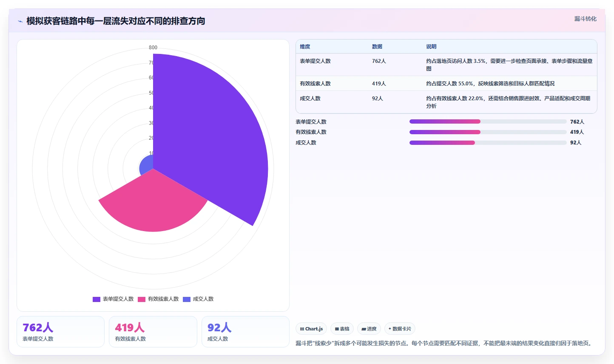The width and height of the screenshot is (614, 364).
Task: Click the lightning icon beside the title
Action: (x=20, y=21)
